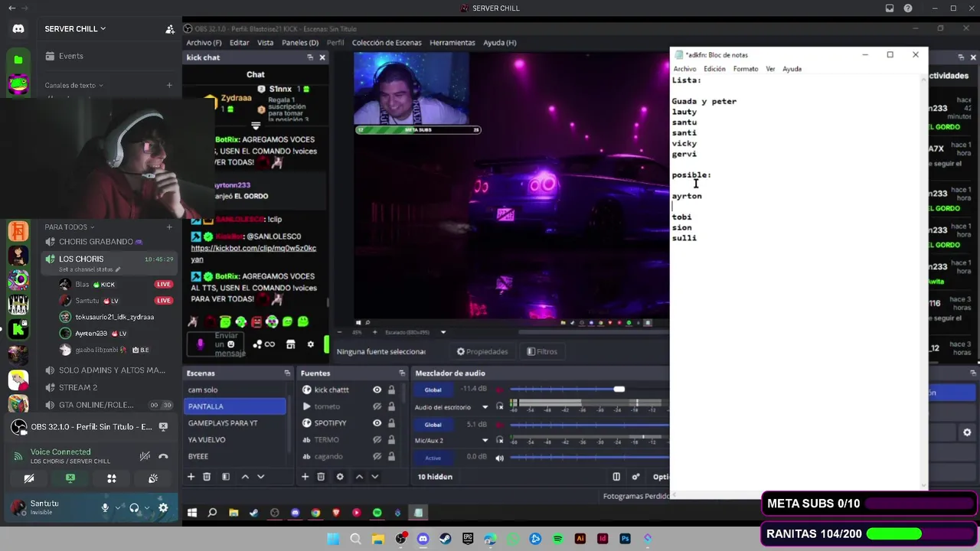
Task: Select the cam solo scene
Action: point(235,390)
